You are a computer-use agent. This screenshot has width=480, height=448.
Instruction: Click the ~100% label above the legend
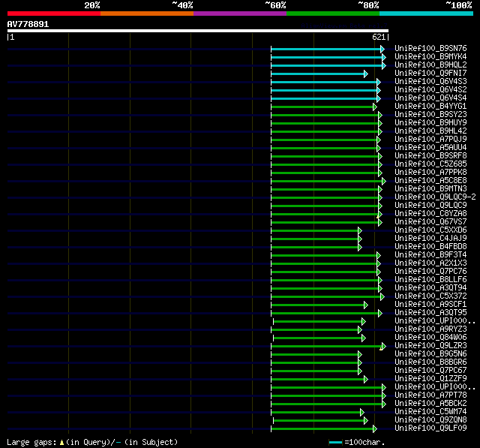[459, 5]
